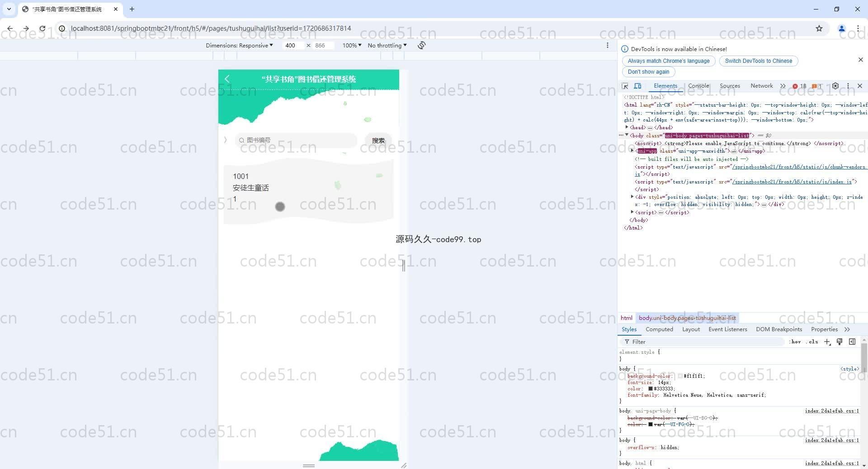This screenshot has width=868, height=469.
Task: Collapse the body node in DOM tree
Action: coord(627,135)
